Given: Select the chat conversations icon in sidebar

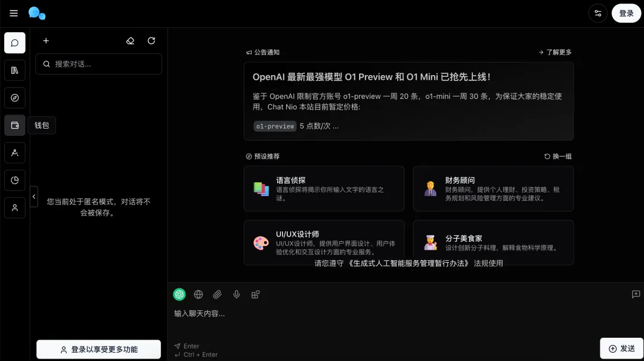Looking at the screenshot, I should [15, 42].
